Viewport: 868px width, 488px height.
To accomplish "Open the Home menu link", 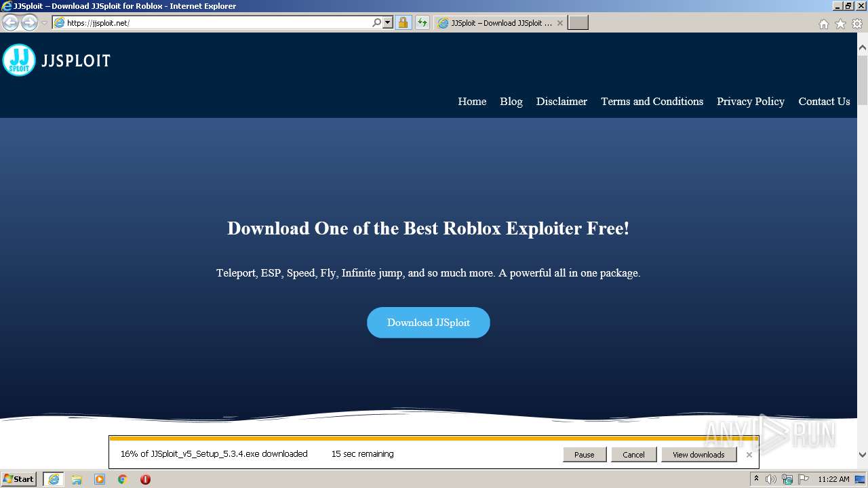I will 472,101.
